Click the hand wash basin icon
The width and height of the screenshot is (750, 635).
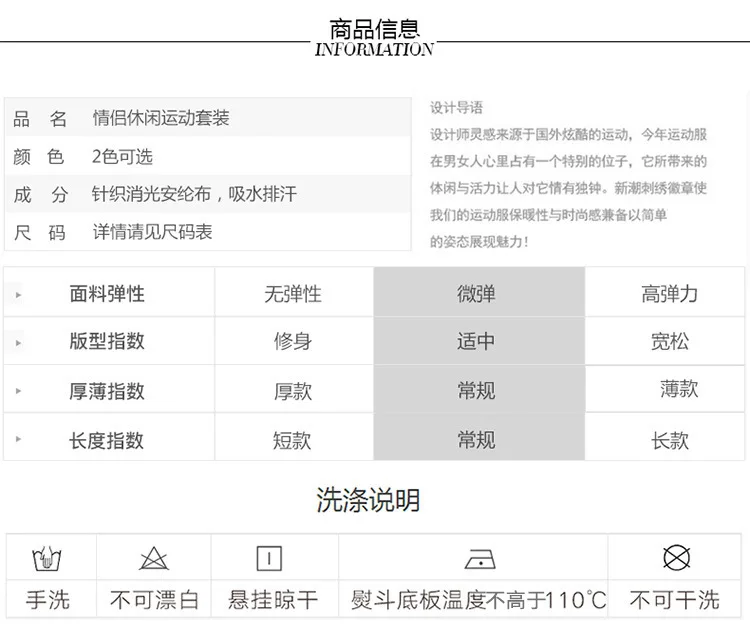point(46,558)
